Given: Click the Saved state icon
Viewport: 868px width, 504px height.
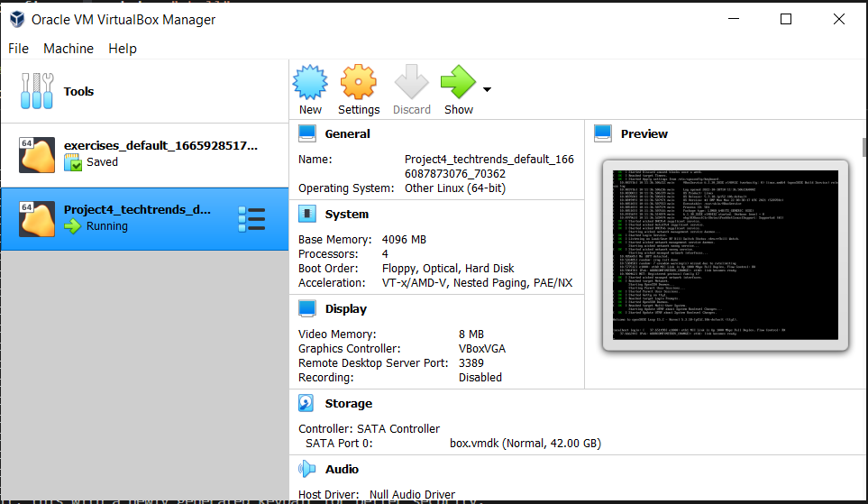Looking at the screenshot, I should point(72,162).
